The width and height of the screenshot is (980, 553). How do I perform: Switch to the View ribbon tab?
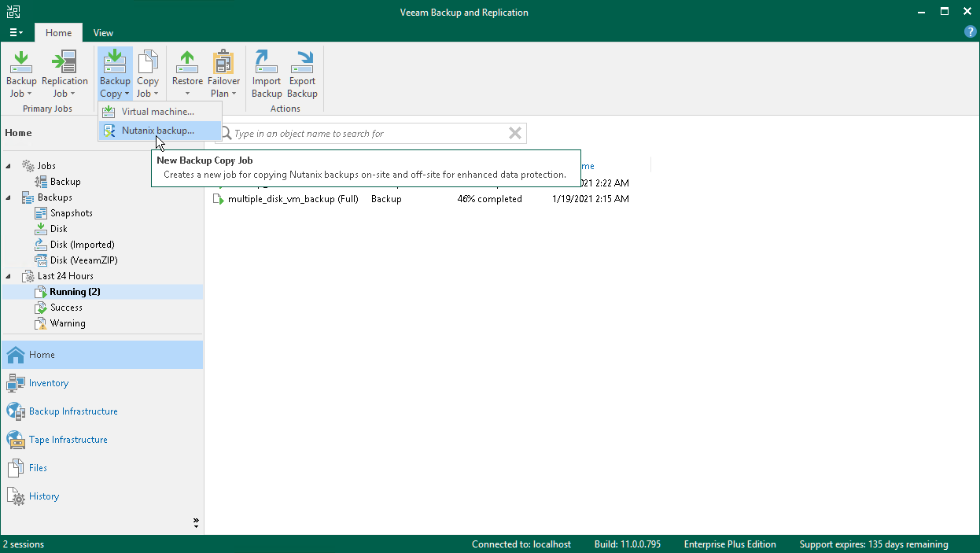click(x=103, y=33)
